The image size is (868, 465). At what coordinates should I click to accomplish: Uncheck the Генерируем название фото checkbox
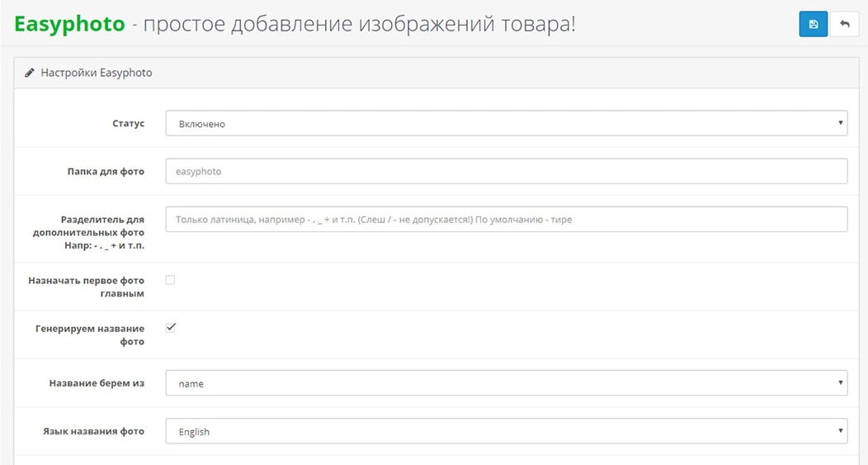[171, 328]
